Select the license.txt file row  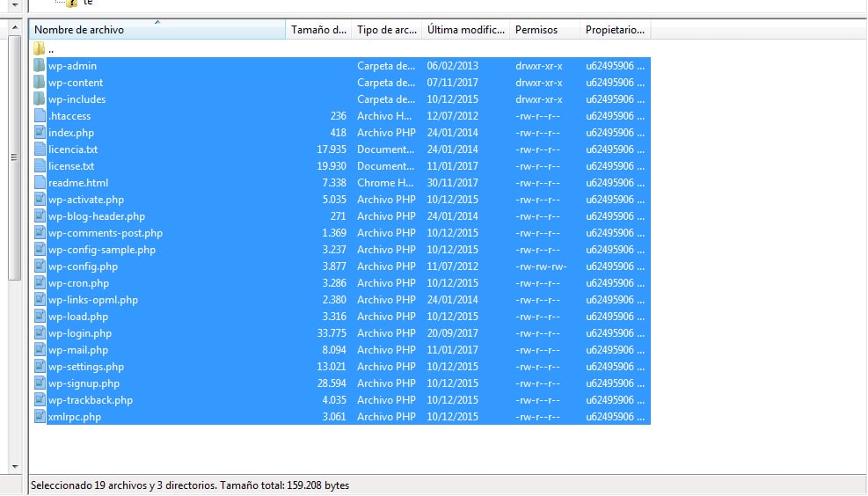pyautogui.click(x=70, y=166)
